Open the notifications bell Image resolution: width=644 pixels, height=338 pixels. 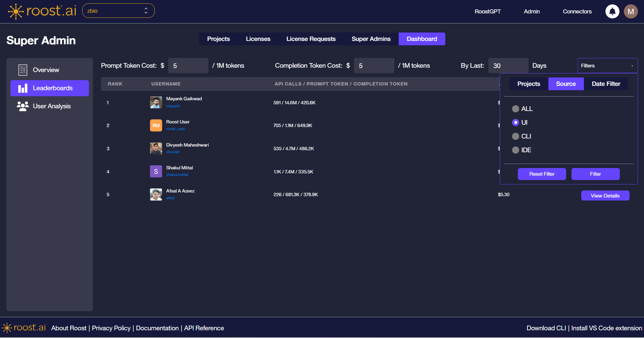coord(612,11)
